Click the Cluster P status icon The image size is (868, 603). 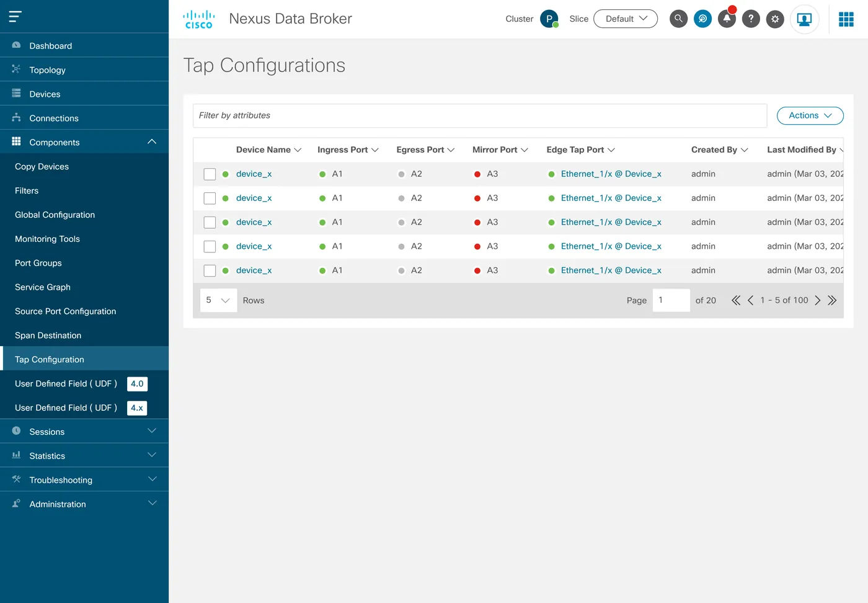549,19
